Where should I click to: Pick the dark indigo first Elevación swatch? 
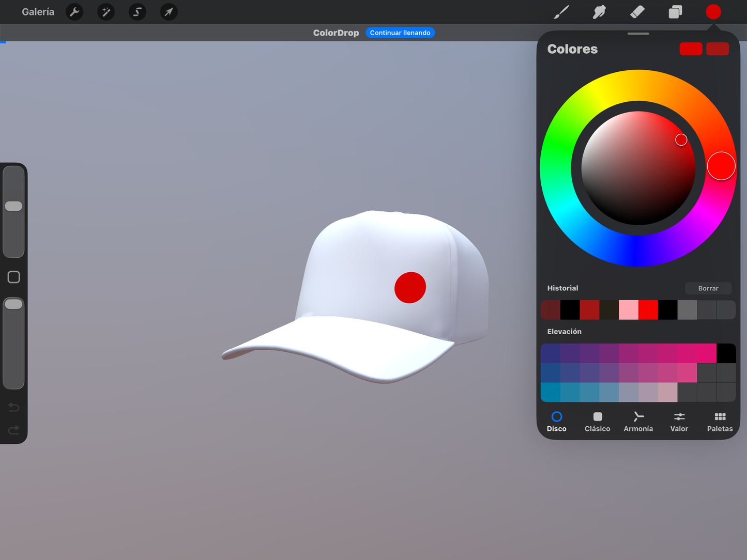coord(551,353)
